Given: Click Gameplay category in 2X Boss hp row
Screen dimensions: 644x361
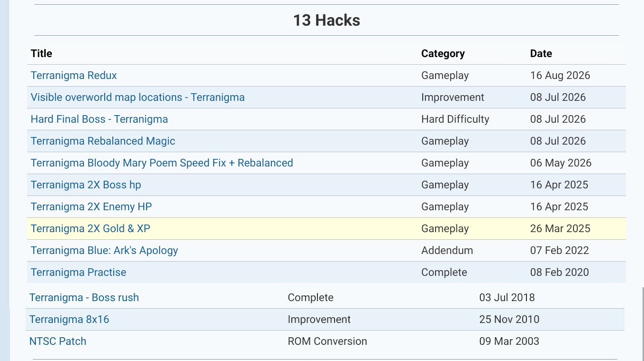Looking at the screenshot, I should (x=445, y=185).
